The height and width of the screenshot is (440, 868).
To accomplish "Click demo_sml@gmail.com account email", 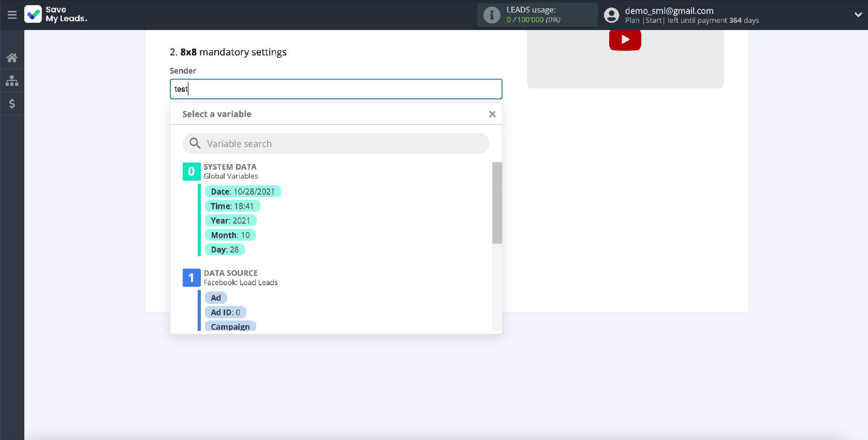I will click(x=669, y=10).
